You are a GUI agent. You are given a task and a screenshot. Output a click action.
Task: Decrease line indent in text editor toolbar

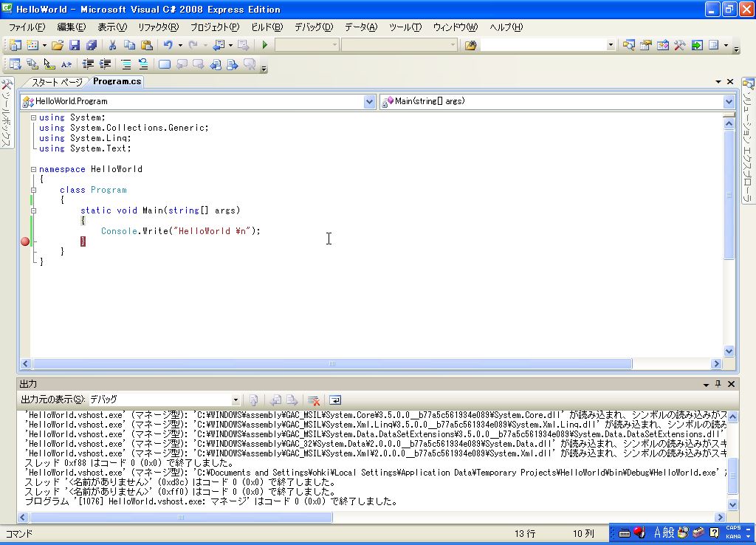tap(88, 64)
